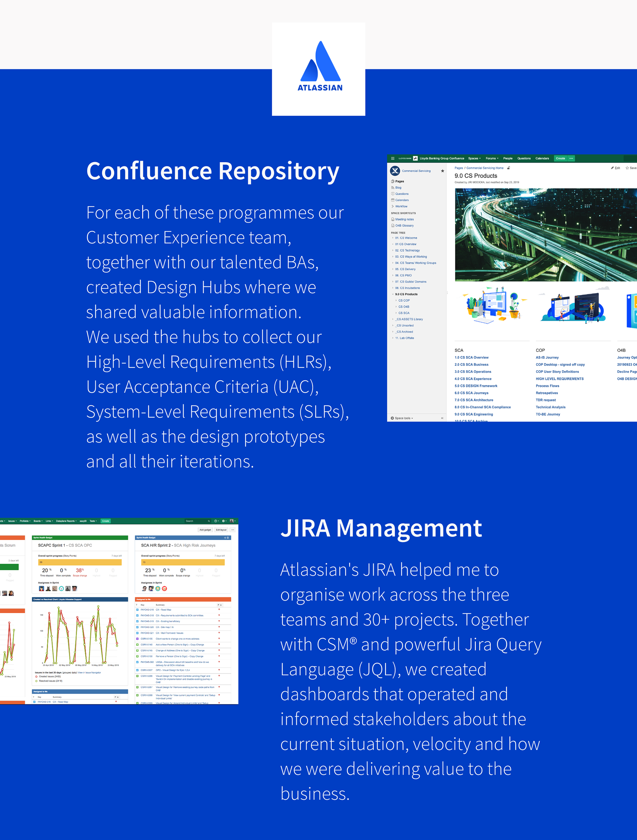Open the Jira user avatar menu
Screen dimensions: 637x840
(x=232, y=521)
